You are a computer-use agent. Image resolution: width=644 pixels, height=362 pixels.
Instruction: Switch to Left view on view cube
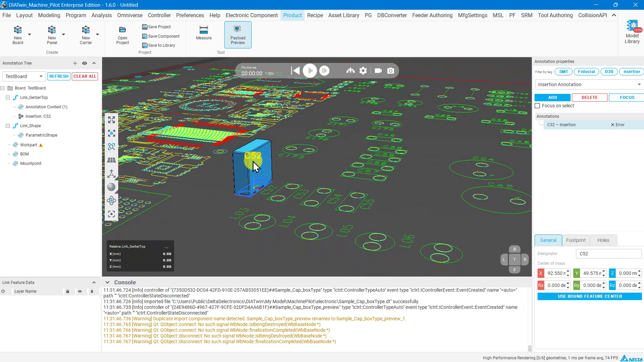504,259
